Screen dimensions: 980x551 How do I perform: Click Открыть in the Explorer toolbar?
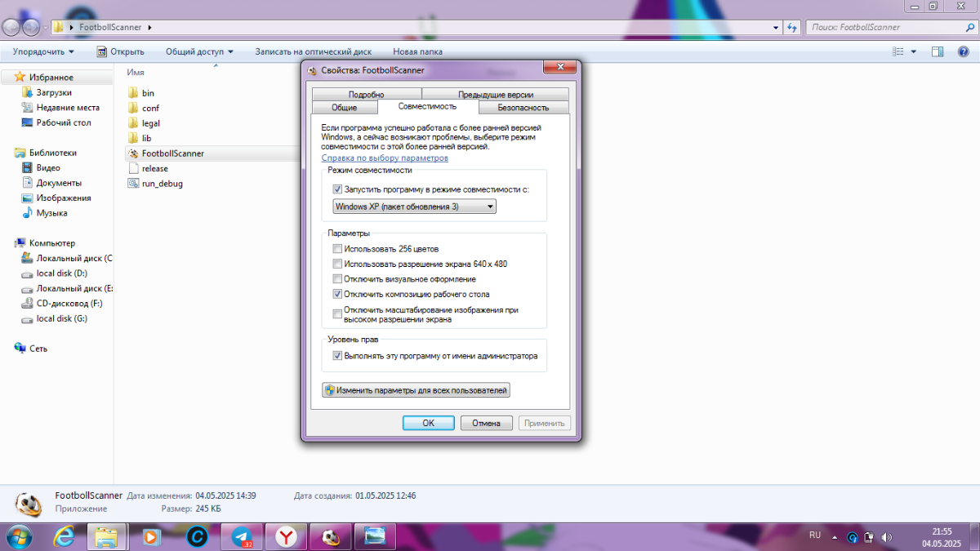[121, 51]
